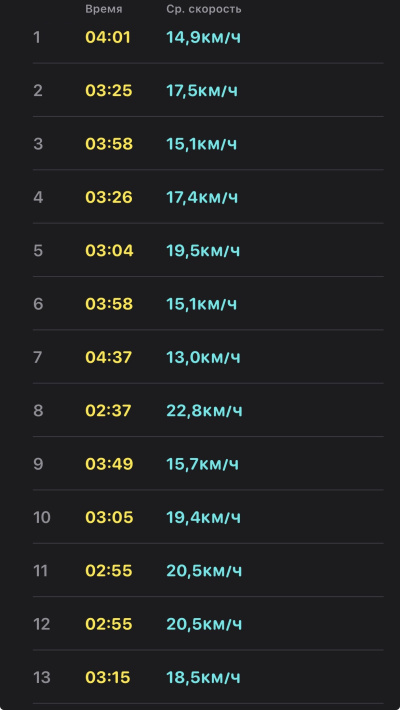Image resolution: width=400 pixels, height=710 pixels.
Task: Click the Время column header
Action: [104, 9]
